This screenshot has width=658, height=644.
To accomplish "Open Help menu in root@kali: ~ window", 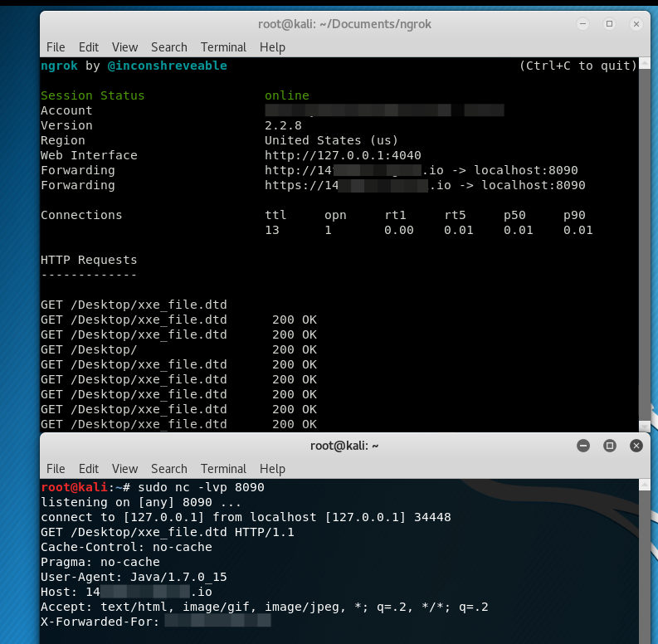I will [x=272, y=469].
